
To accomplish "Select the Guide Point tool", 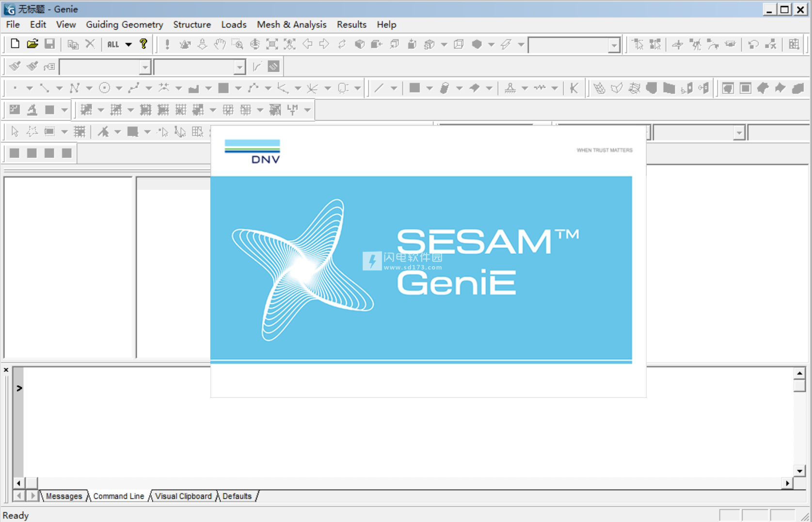I will pyautogui.click(x=15, y=88).
